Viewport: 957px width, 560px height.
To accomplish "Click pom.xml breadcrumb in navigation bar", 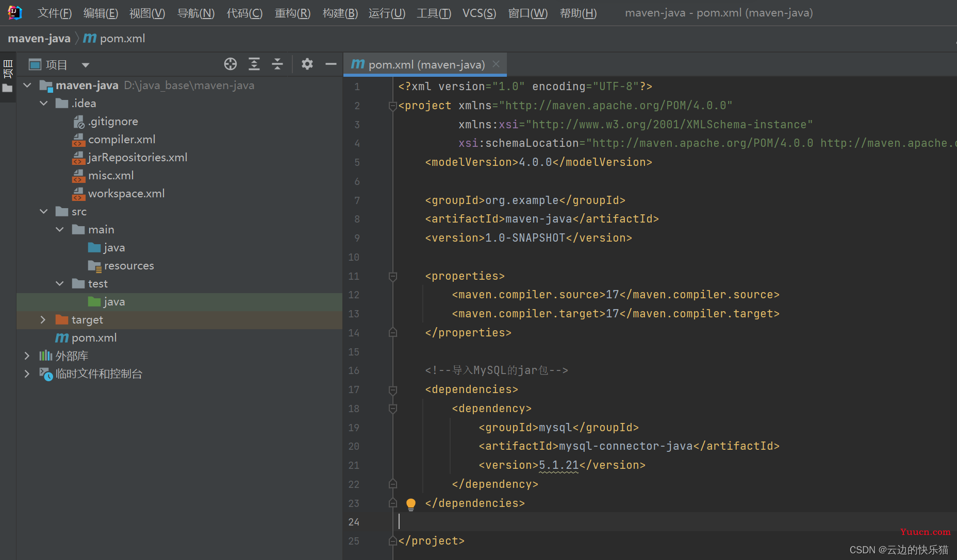I will click(x=114, y=39).
